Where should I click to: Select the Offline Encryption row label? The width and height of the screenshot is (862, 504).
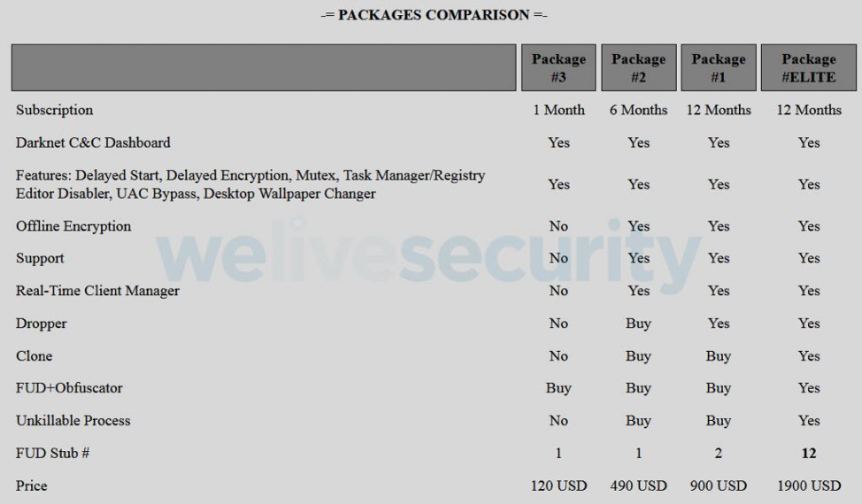point(73,226)
